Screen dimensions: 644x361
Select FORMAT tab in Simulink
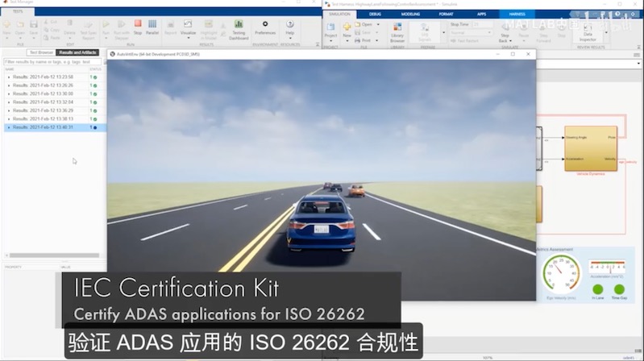coord(446,14)
